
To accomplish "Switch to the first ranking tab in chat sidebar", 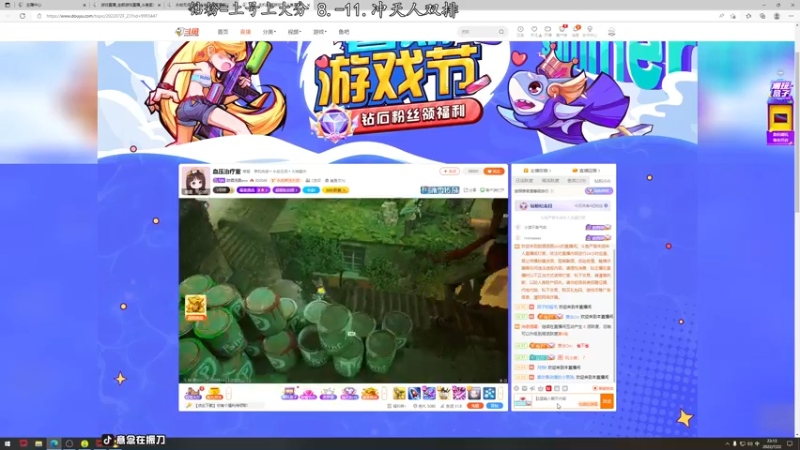I will tap(524, 181).
